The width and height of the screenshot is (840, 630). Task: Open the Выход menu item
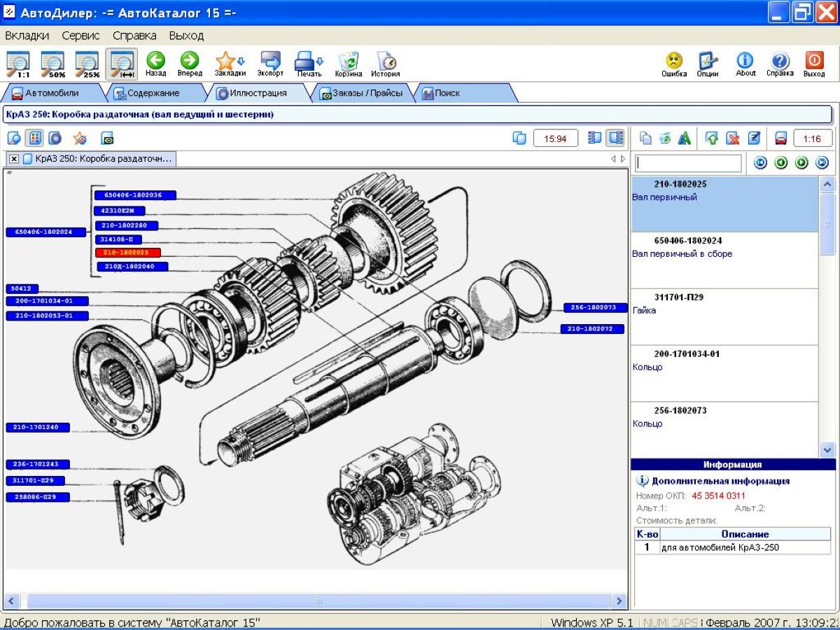coord(186,35)
